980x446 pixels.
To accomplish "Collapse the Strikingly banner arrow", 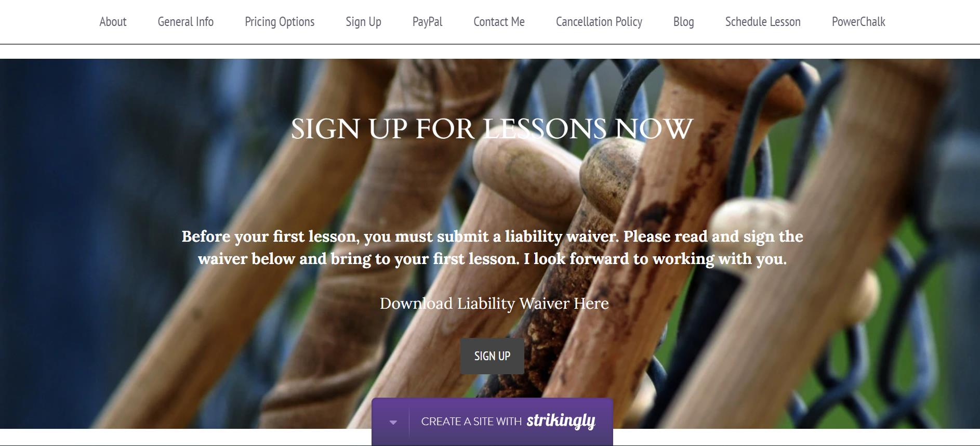I will 393,422.
